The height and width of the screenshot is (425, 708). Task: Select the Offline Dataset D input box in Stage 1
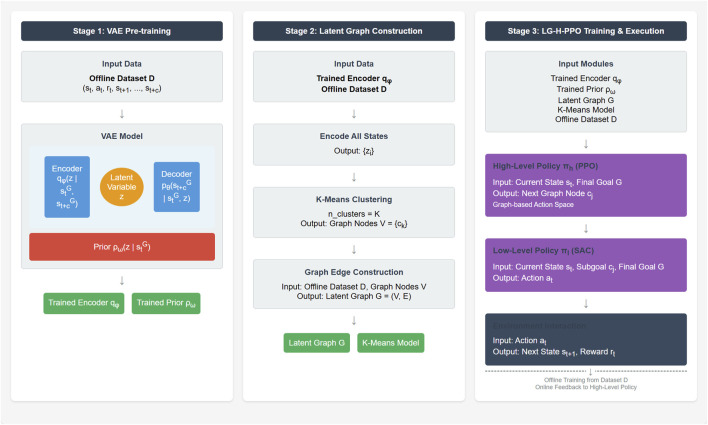[121, 76]
